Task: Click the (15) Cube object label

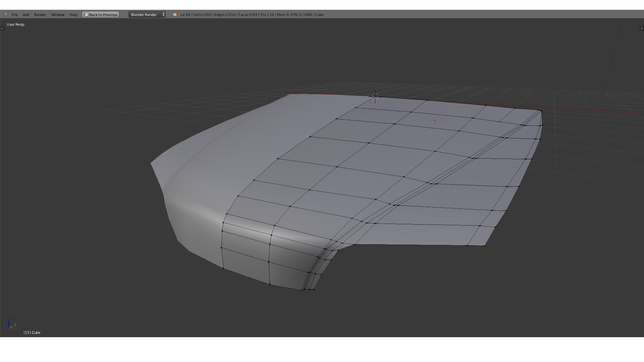Action: point(32,333)
